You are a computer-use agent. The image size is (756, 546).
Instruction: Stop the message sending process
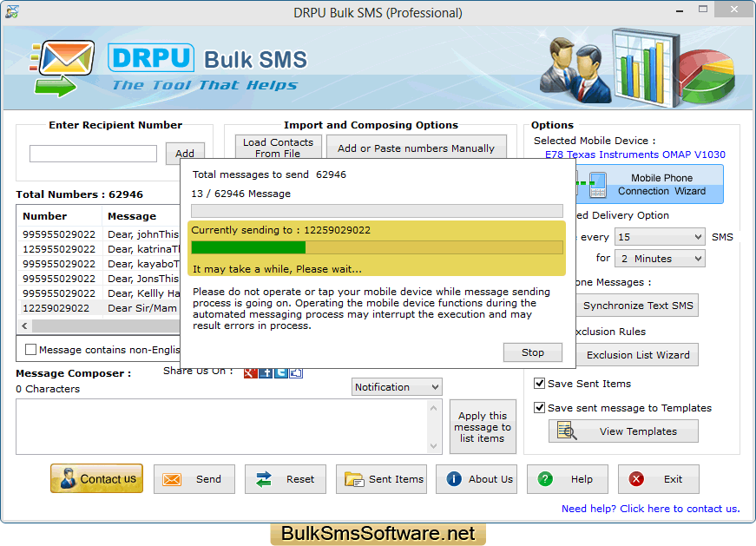[533, 352]
